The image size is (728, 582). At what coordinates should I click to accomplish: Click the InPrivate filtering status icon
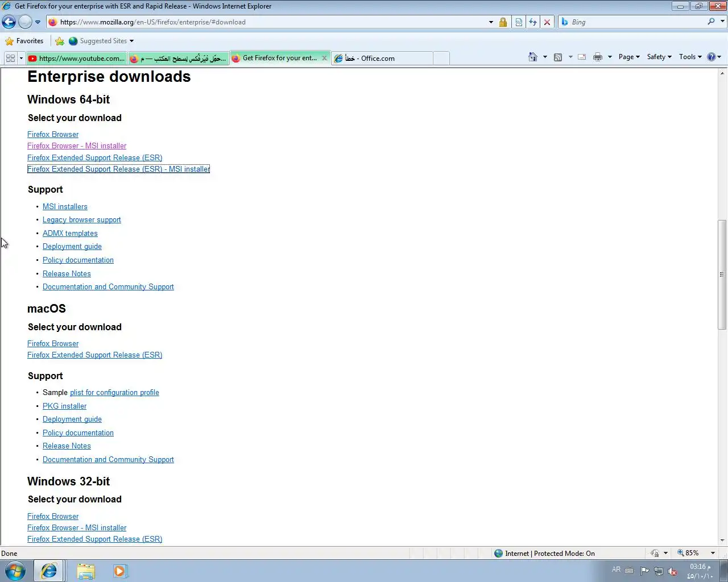coord(655,554)
